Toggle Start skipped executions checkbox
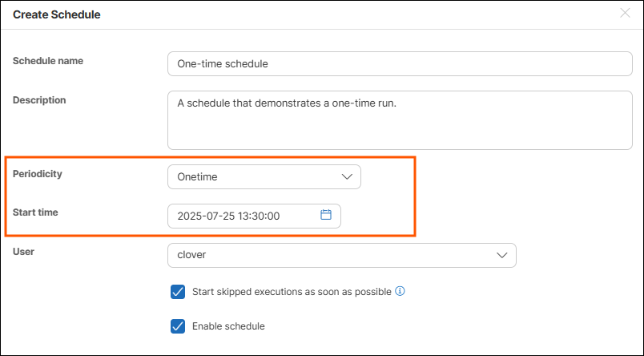 [x=178, y=292]
